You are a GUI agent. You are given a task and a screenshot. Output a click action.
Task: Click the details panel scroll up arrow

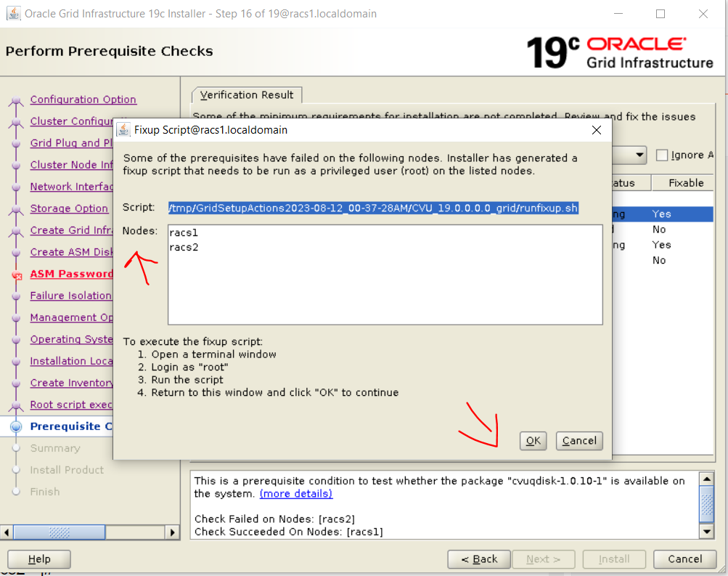coord(707,479)
